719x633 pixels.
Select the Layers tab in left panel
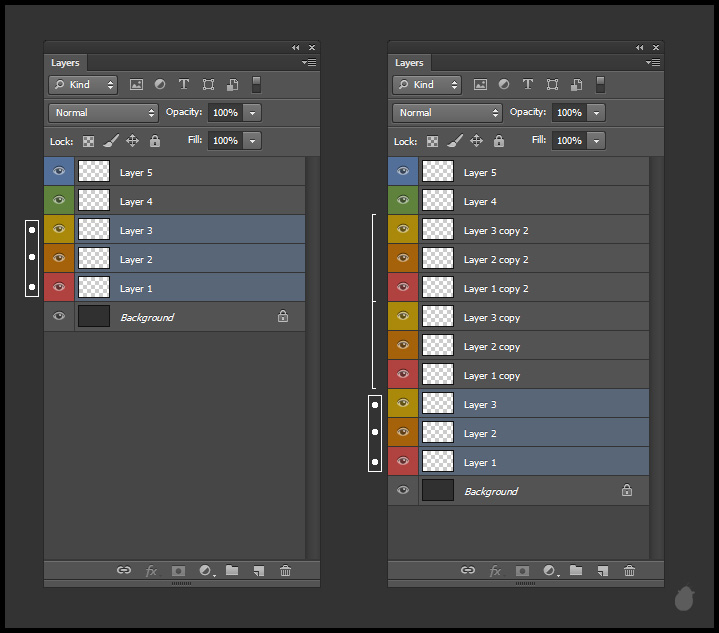(65, 63)
